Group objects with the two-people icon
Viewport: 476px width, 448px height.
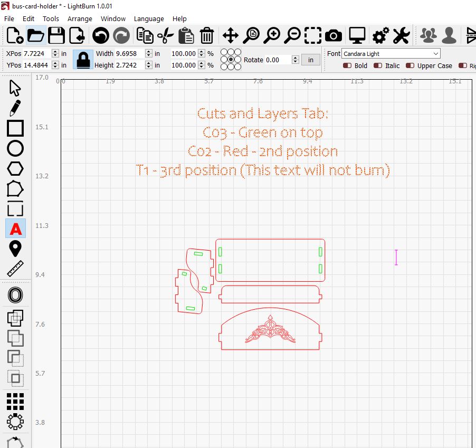pyautogui.click(x=429, y=35)
